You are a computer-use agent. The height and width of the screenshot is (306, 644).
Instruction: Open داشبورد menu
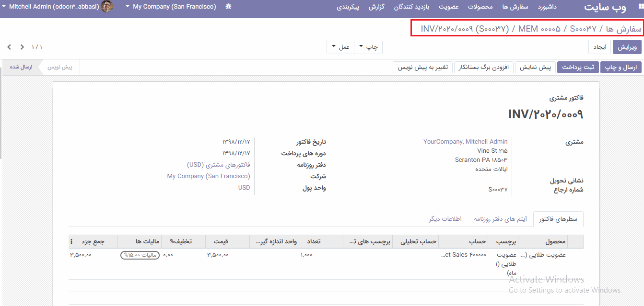[x=547, y=7]
